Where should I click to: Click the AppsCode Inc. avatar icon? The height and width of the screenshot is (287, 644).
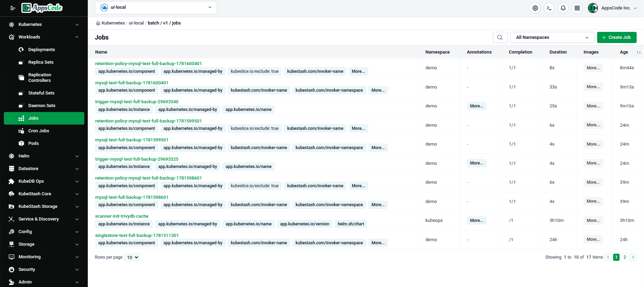tap(593, 8)
